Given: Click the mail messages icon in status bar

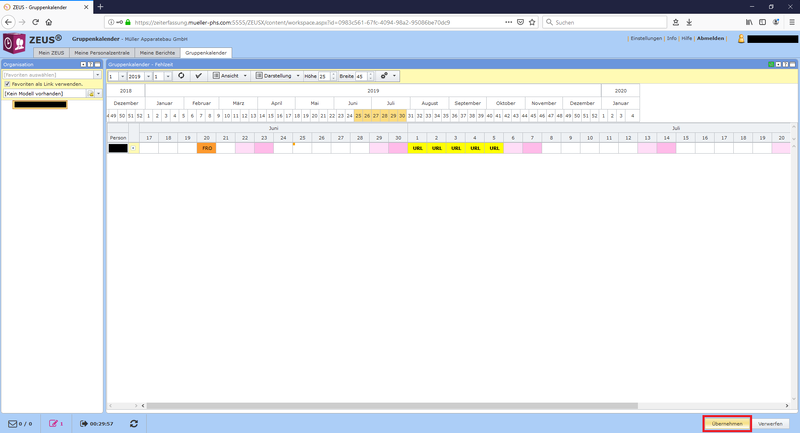Looking at the screenshot, I should point(14,424).
